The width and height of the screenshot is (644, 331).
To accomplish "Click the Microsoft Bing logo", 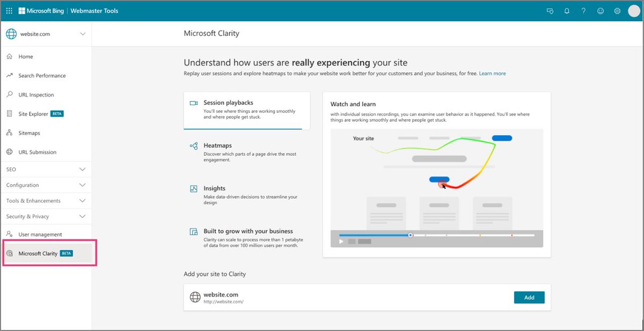I will point(41,11).
